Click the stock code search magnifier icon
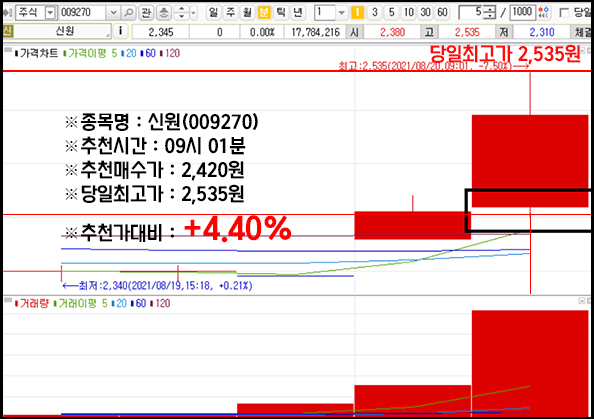Image resolution: width=594 pixels, height=419 pixels. [x=129, y=13]
